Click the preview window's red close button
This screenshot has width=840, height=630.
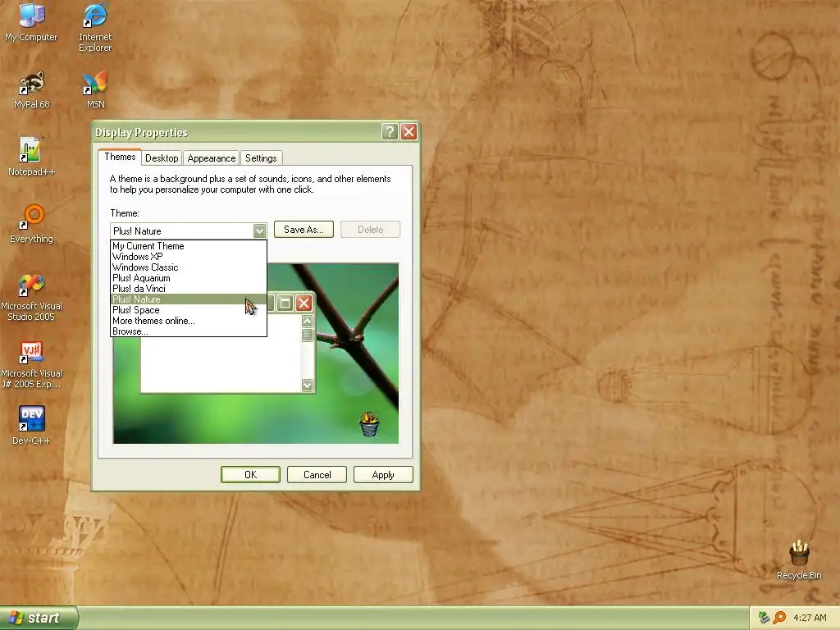[304, 304]
